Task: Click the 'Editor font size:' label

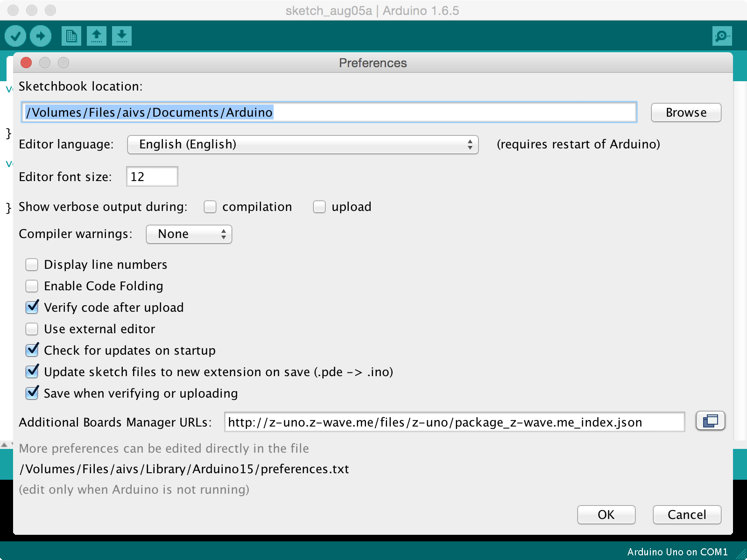Action: tap(65, 177)
